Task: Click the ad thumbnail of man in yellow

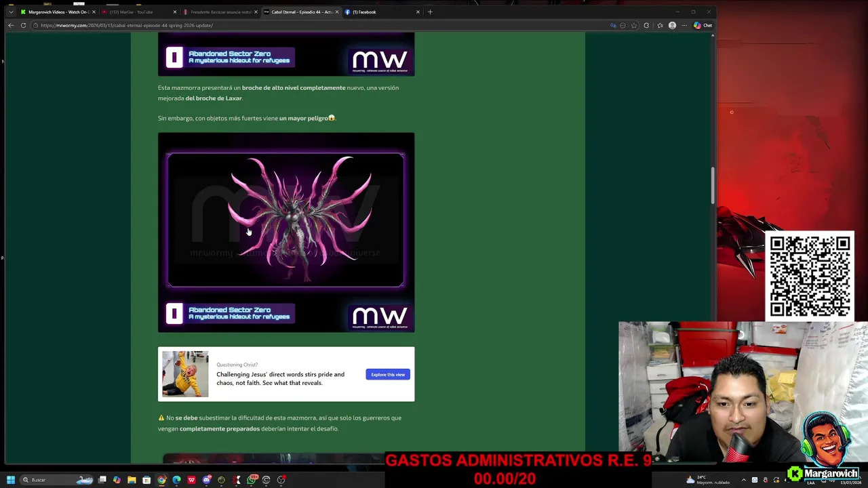Action: [x=185, y=374]
